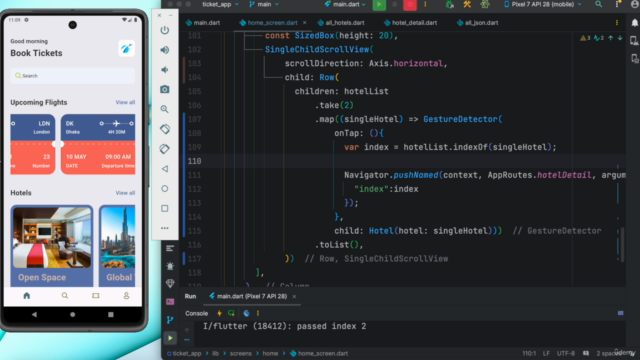640x360 pixels.
Task: Run the app with green play button
Action: [379, 4]
